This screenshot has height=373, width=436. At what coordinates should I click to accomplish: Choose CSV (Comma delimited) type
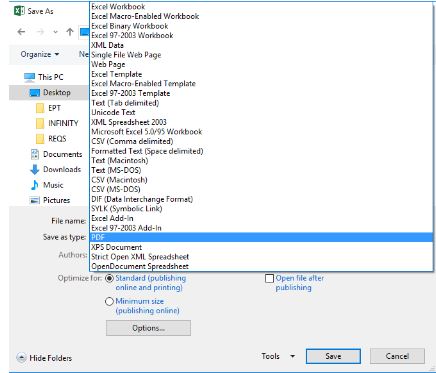[262, 141]
